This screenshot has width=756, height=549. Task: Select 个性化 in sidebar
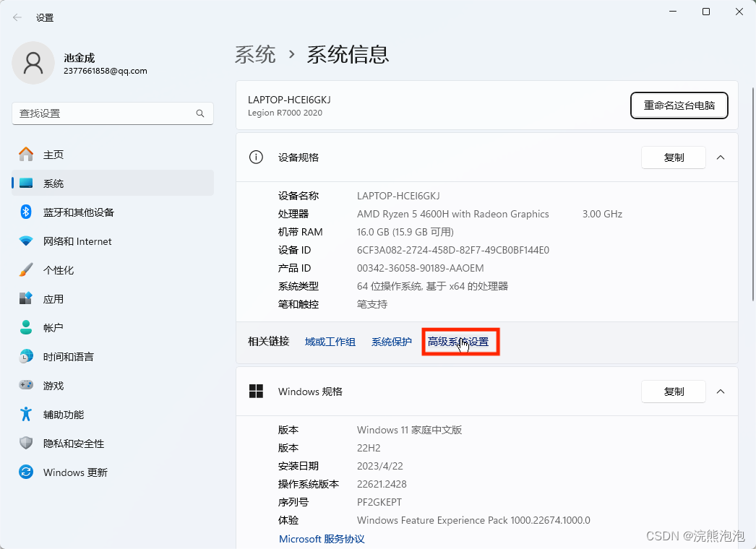click(112, 270)
